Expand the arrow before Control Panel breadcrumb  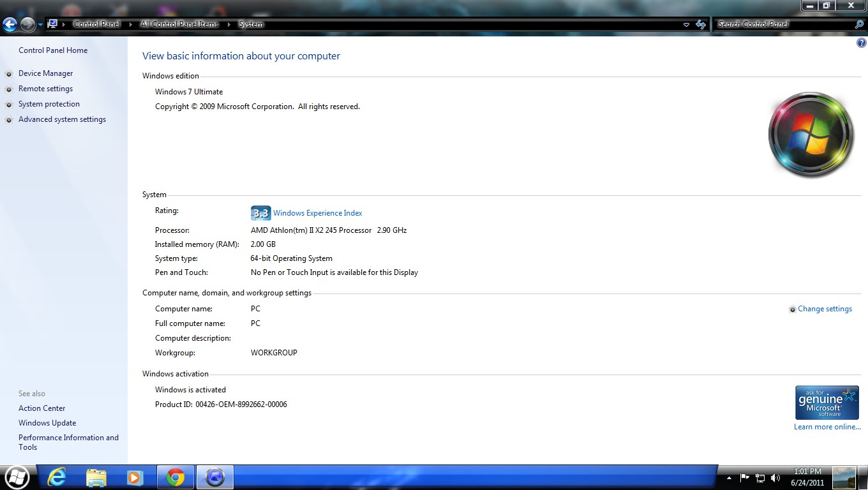pyautogui.click(x=64, y=24)
